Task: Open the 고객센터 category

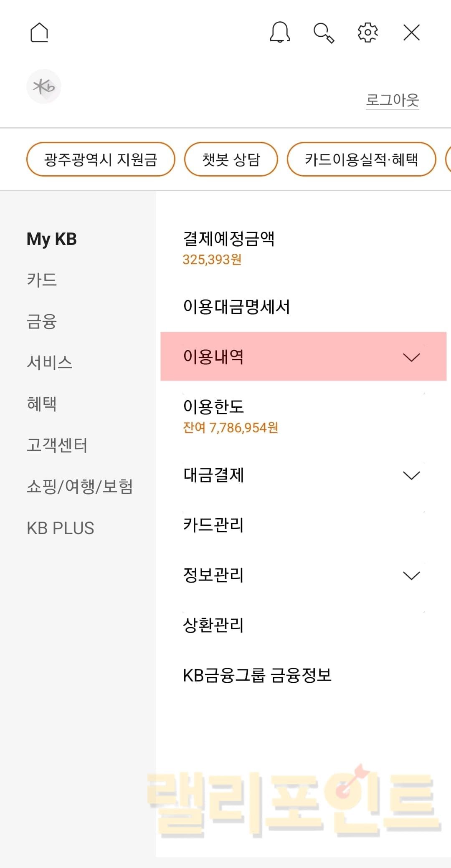Action: 57,445
